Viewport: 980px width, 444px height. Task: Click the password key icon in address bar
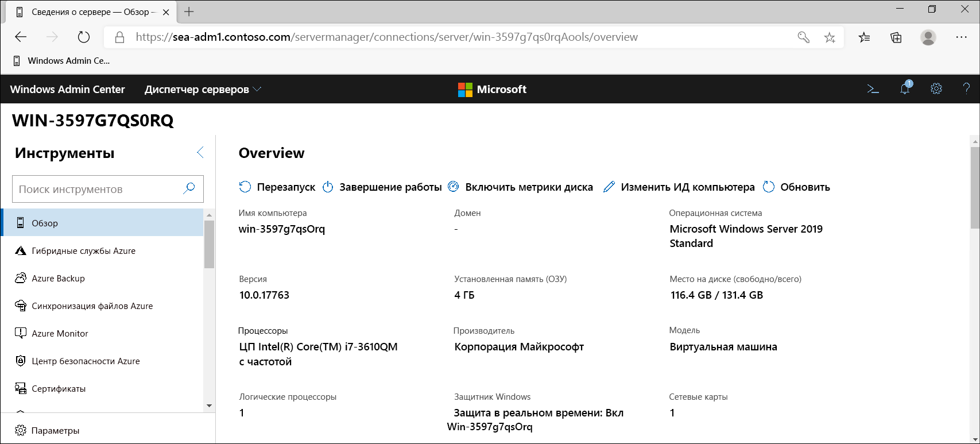click(x=804, y=37)
